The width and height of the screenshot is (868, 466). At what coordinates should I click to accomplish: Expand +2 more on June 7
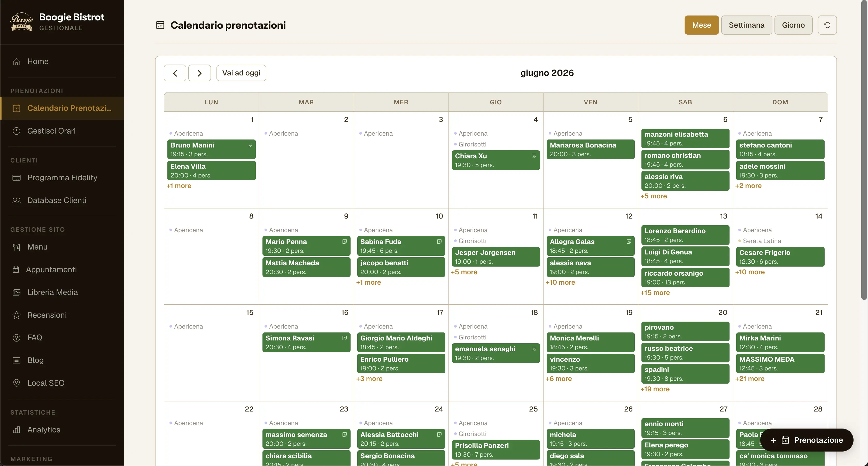[748, 186]
